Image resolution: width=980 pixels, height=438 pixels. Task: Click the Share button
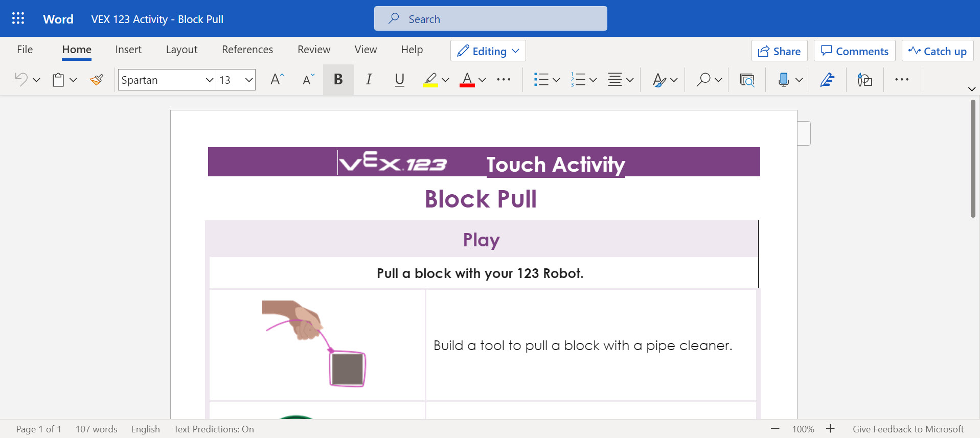tap(779, 51)
